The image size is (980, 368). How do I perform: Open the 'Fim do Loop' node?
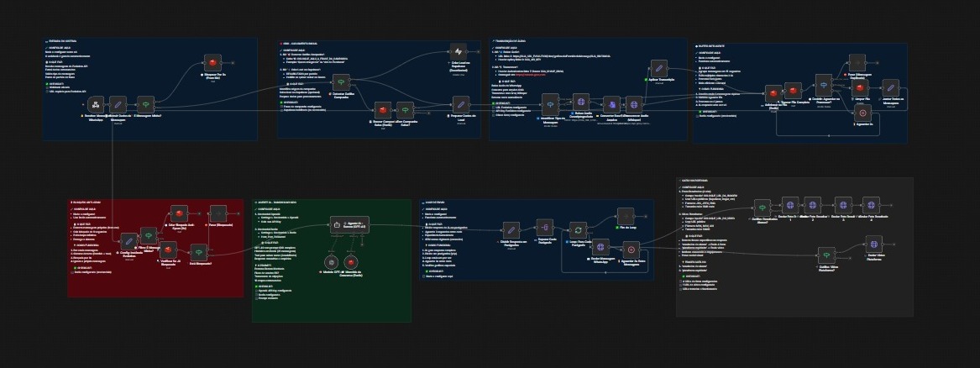coord(626,214)
